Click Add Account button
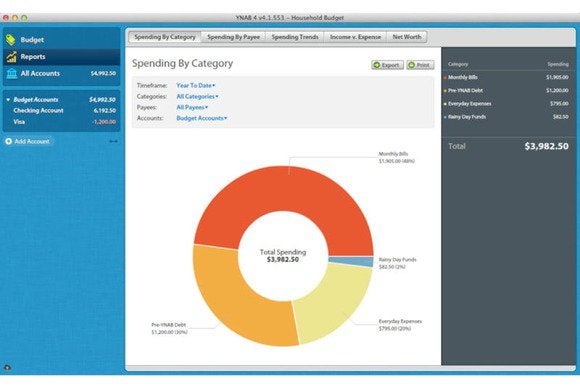The image size is (580, 388). click(x=28, y=141)
